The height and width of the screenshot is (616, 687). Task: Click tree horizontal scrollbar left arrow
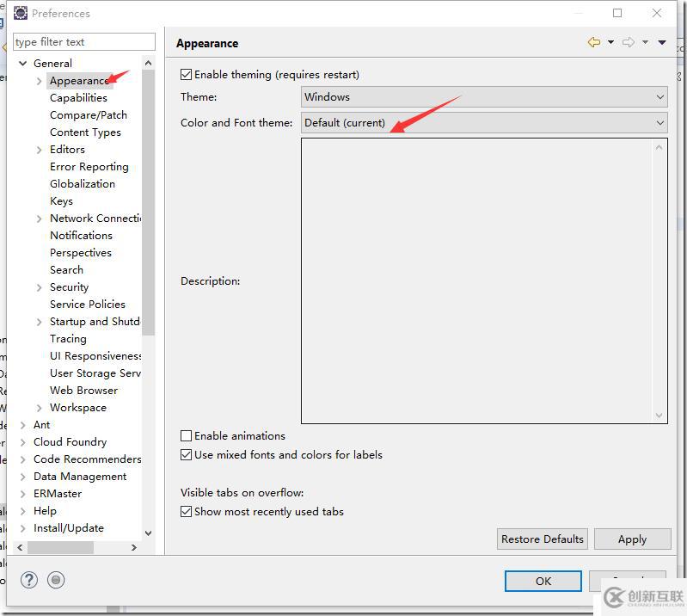click(x=20, y=548)
